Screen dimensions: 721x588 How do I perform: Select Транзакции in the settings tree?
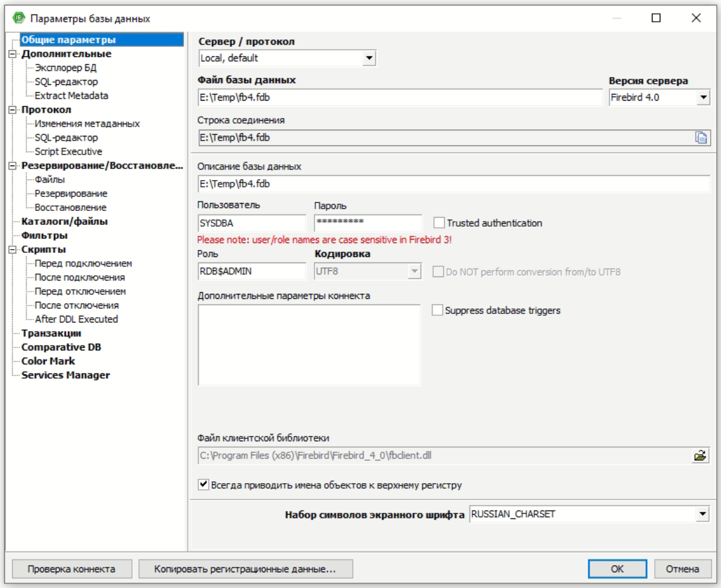(x=51, y=333)
